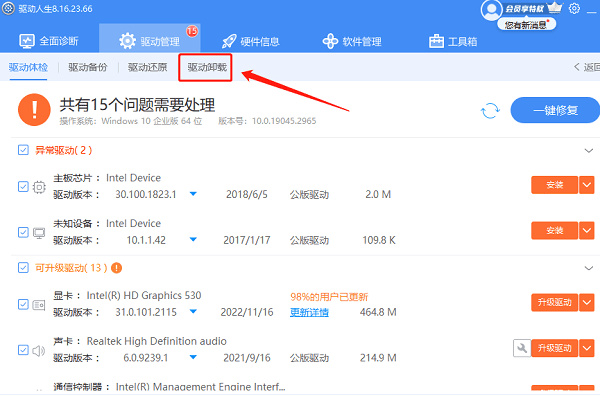The width and height of the screenshot is (600, 396).
Task: Uncheck the 异常驱动 group checkbox
Action: tap(23, 150)
